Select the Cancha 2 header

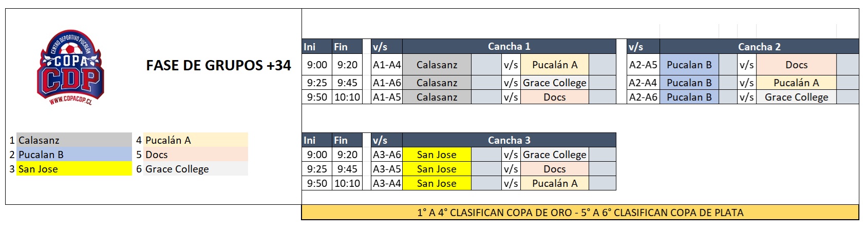coord(759,47)
